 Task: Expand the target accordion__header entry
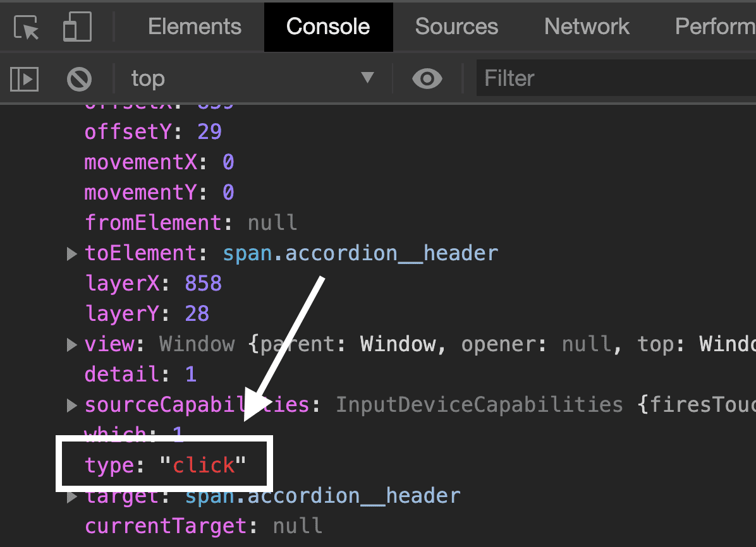71,496
